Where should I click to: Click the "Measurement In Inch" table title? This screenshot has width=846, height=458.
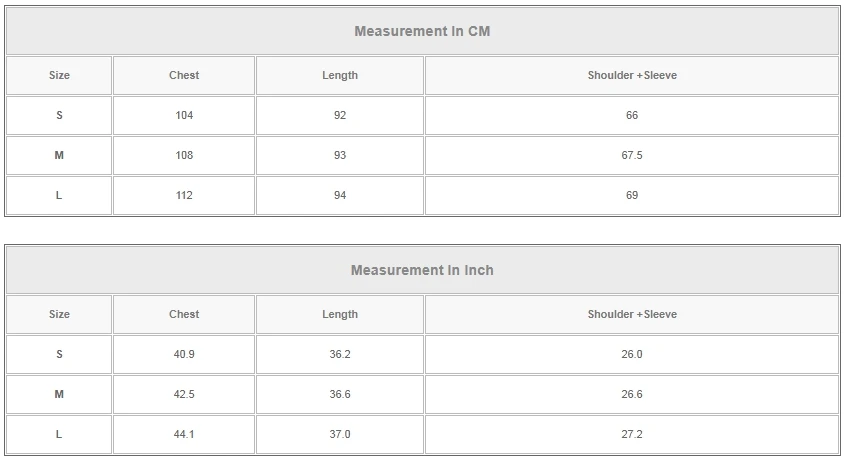[422, 270]
